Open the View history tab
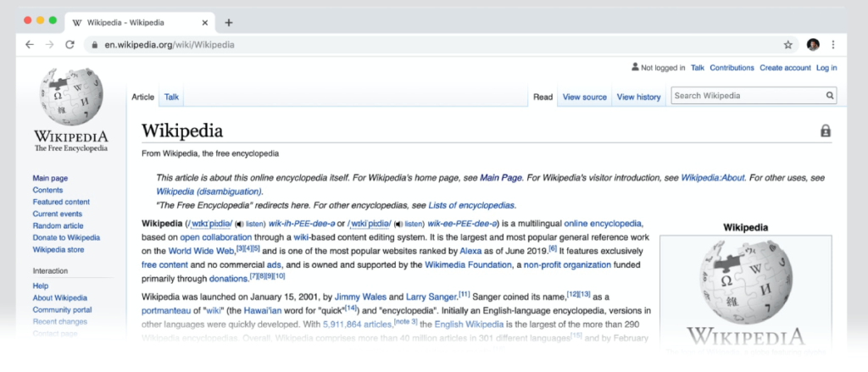This screenshot has height=372, width=868. pos(639,97)
